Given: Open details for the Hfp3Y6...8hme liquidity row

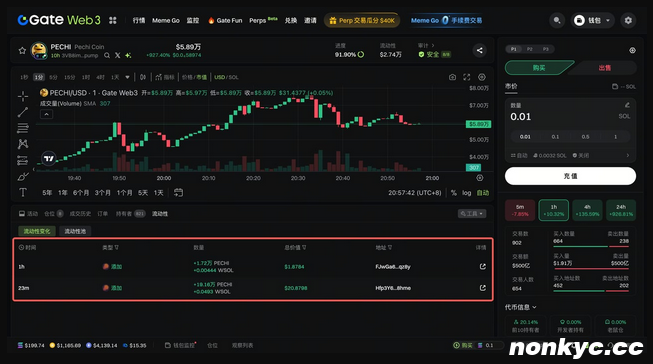Looking at the screenshot, I should (x=483, y=288).
